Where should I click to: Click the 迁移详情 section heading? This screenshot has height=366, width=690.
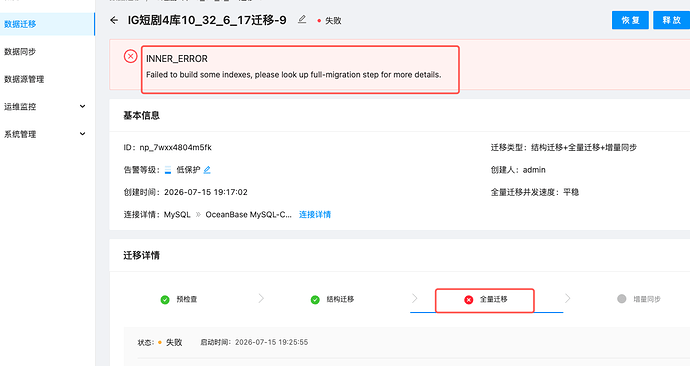141,256
